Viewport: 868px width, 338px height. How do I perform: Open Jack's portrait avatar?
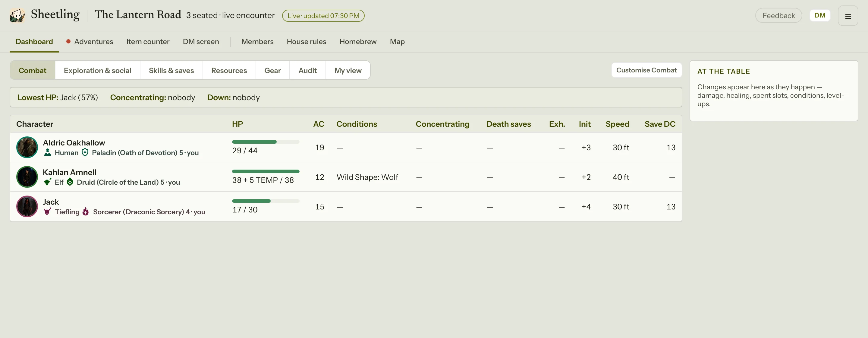[27, 206]
